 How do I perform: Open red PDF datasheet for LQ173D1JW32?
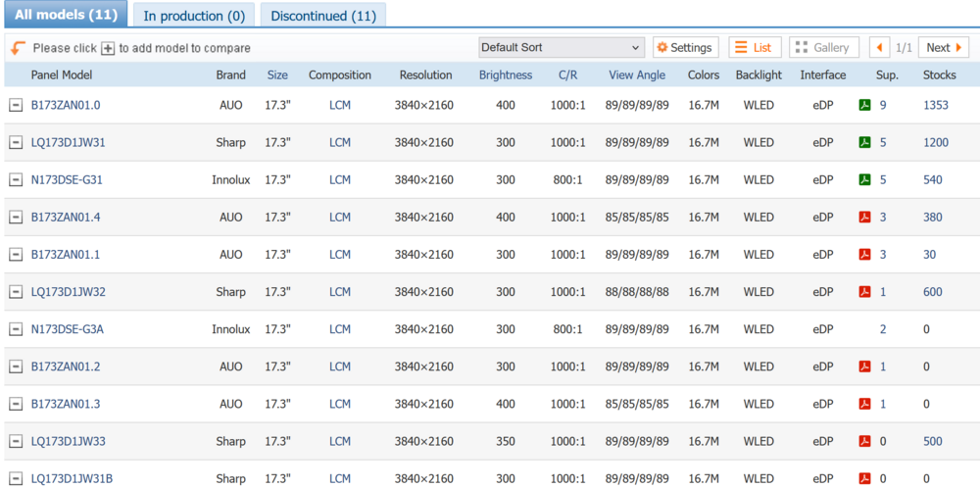pos(864,291)
